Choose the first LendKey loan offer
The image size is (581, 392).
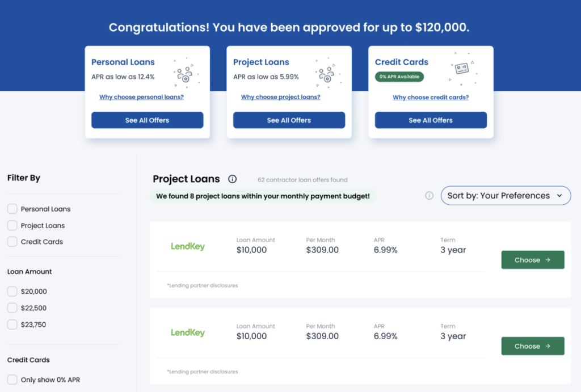point(532,260)
